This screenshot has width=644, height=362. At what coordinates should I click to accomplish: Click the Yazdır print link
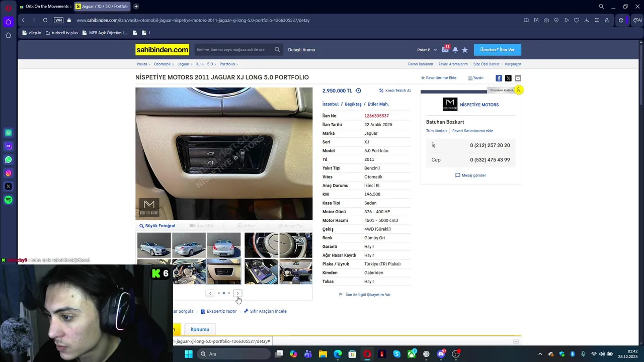(475, 78)
